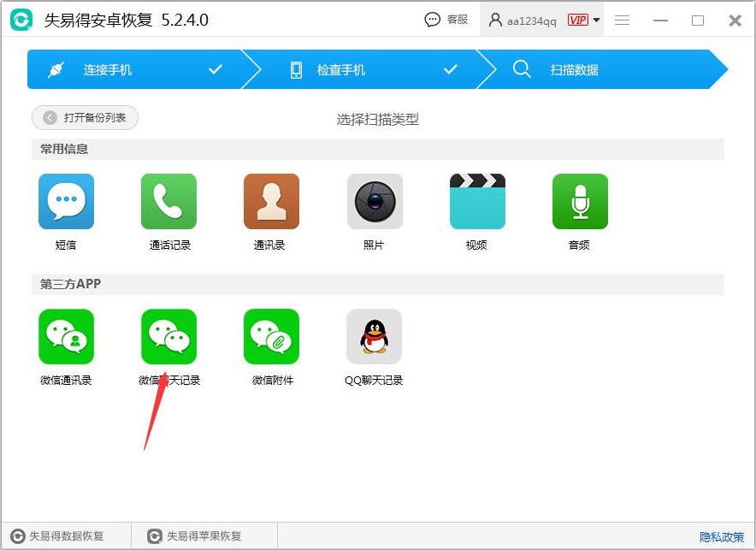This screenshot has width=756, height=550.
Task: Select the 微信通讯录 WeChat contacts icon
Action: [x=66, y=336]
